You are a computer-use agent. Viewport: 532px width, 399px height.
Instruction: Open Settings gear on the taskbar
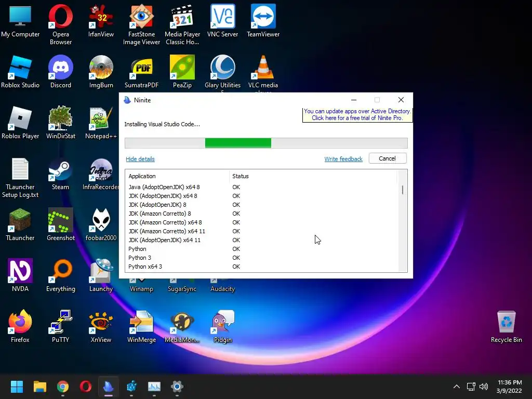(x=177, y=387)
